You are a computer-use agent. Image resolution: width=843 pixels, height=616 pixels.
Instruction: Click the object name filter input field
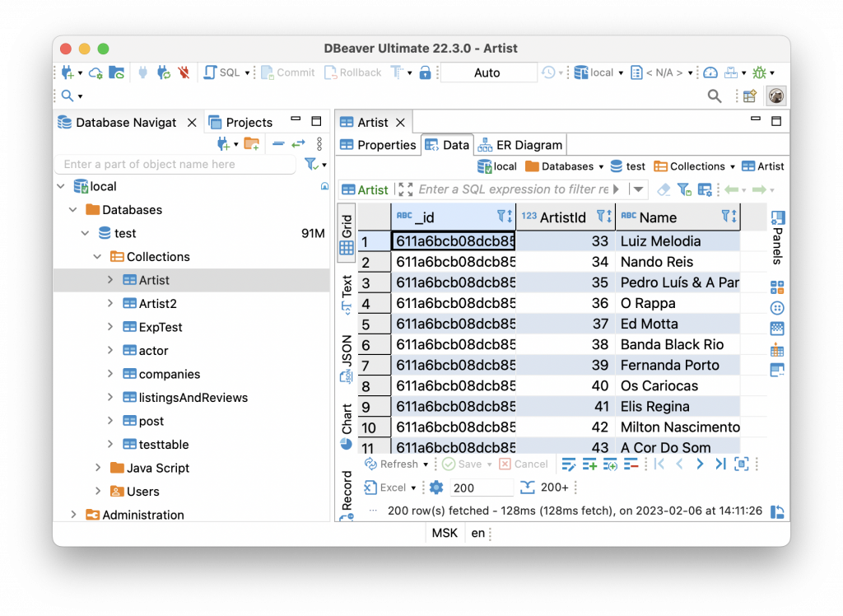click(175, 164)
